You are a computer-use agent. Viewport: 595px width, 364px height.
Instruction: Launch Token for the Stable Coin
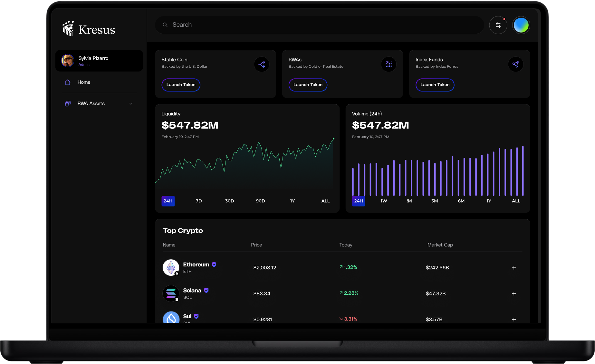click(x=181, y=85)
